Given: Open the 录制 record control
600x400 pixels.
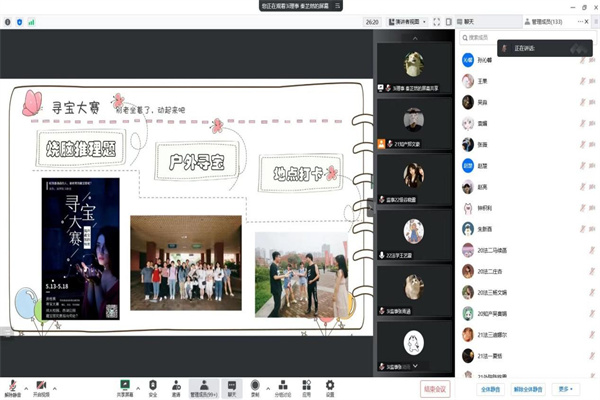Looking at the screenshot, I should [x=255, y=385].
